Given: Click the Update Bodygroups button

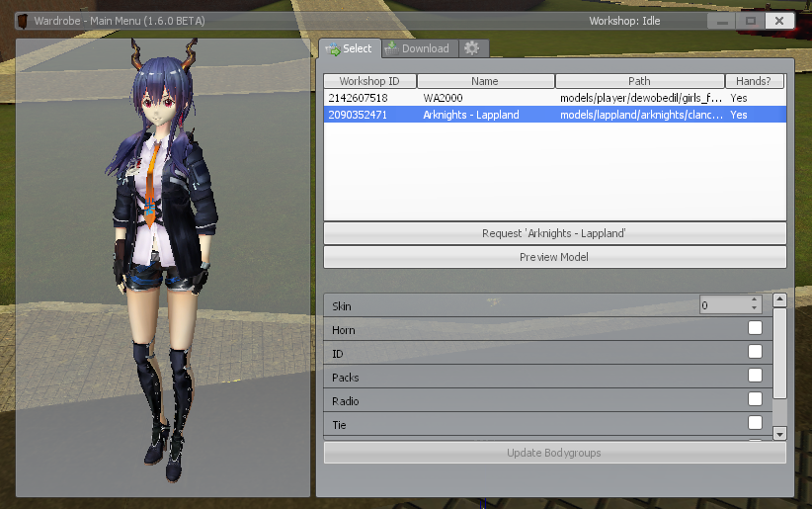Looking at the screenshot, I should (x=554, y=453).
